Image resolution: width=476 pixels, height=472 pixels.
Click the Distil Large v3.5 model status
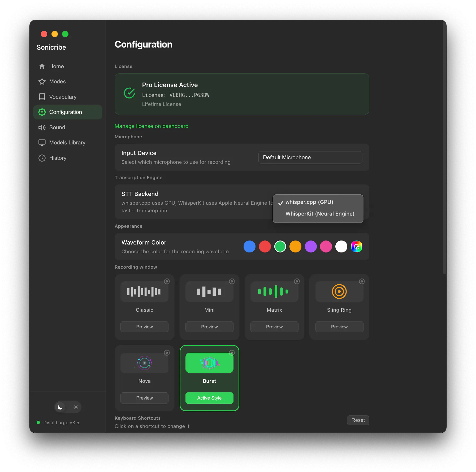[x=61, y=423]
